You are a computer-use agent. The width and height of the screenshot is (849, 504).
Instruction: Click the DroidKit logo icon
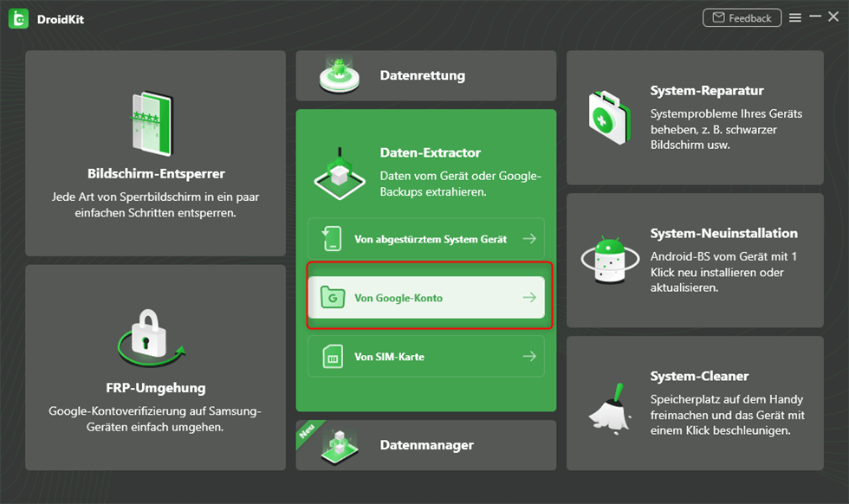tap(18, 18)
